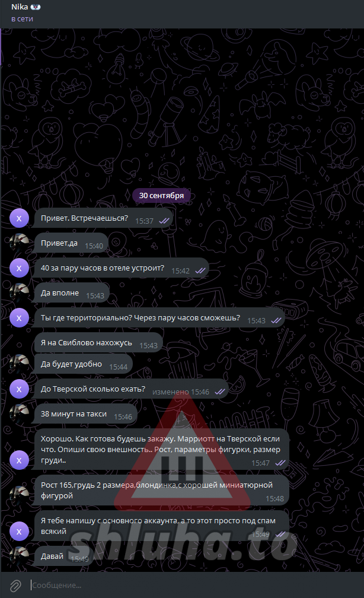Click the X avatar beside 'Привет. Встречаешься?'
The width and height of the screenshot is (364, 598).
[x=19, y=218]
